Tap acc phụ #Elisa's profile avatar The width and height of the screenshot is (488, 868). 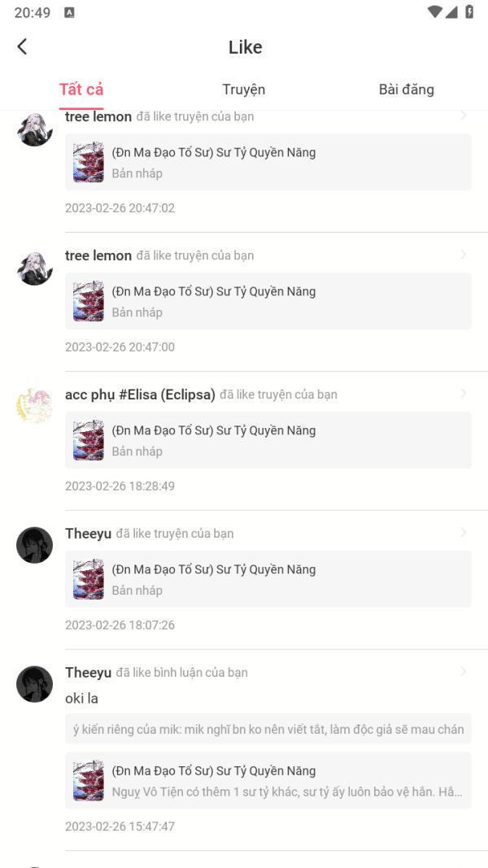[34, 406]
